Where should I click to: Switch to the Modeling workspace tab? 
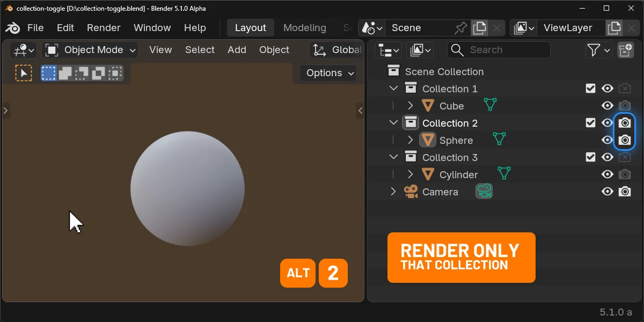click(304, 27)
